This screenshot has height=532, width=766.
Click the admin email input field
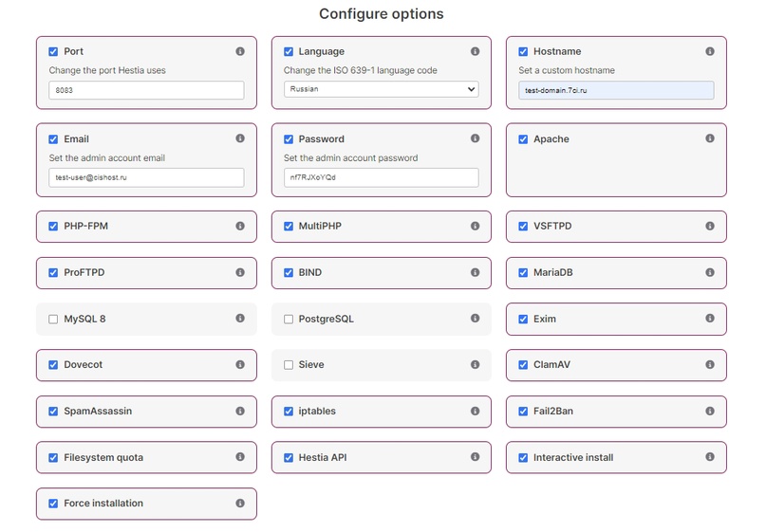click(x=146, y=177)
